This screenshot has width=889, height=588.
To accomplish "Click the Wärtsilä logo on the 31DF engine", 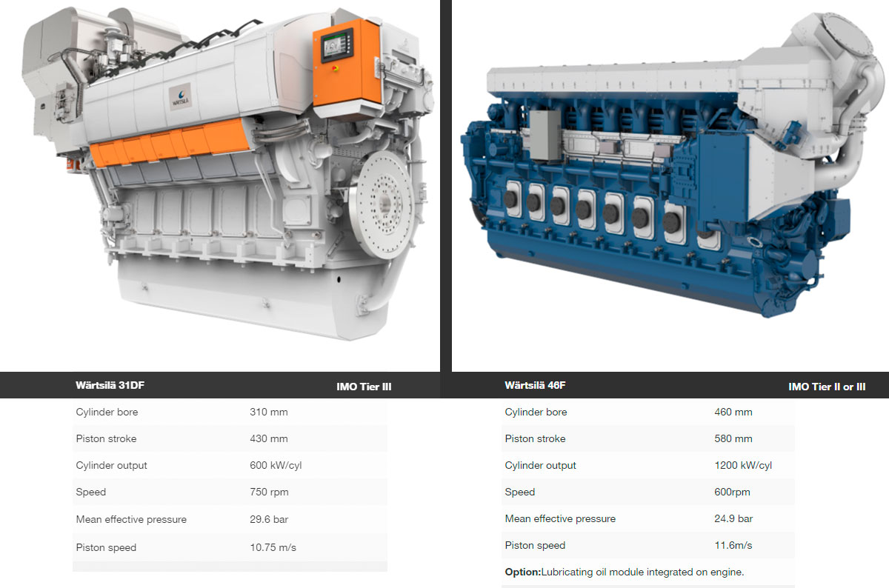I will 180,95.
